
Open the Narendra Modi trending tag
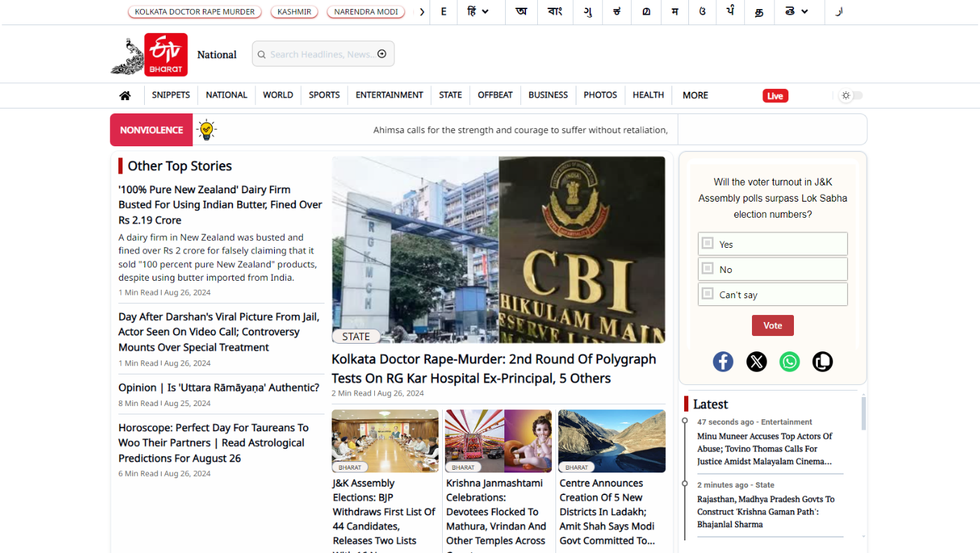[x=366, y=12]
